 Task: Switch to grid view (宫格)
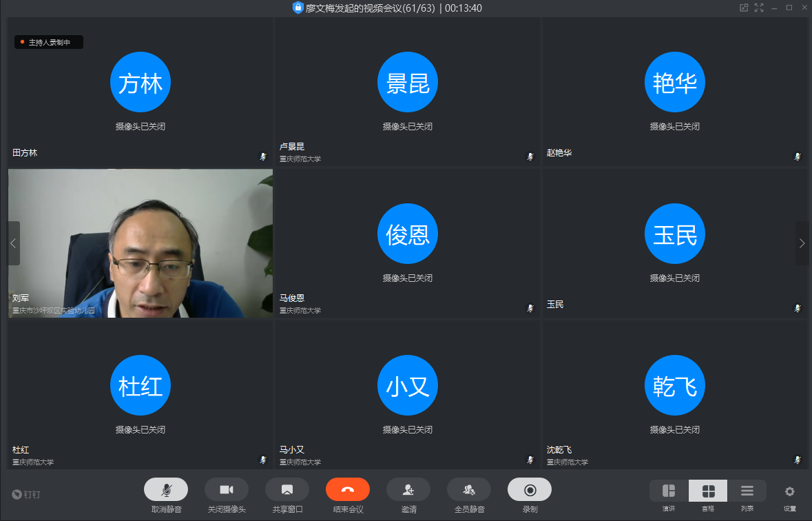[707, 491]
